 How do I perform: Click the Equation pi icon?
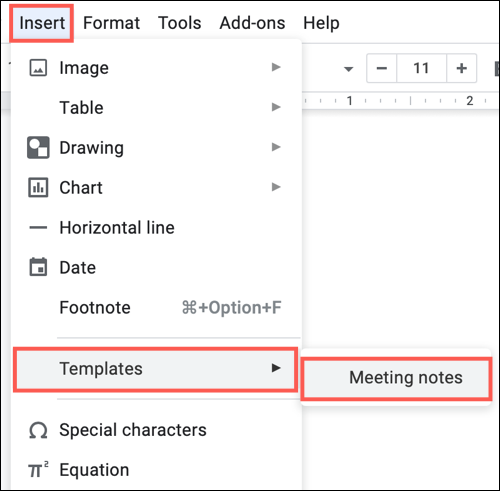[38, 469]
